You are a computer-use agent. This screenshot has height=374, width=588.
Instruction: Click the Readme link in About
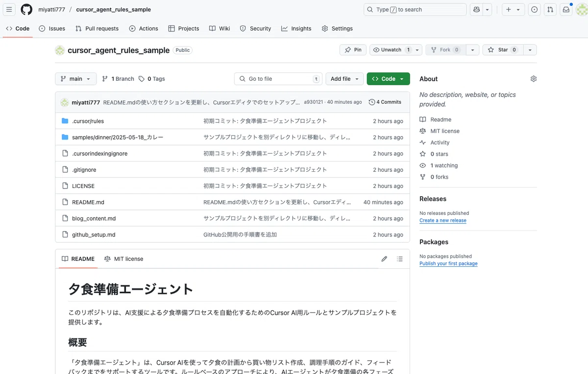pyautogui.click(x=436, y=119)
